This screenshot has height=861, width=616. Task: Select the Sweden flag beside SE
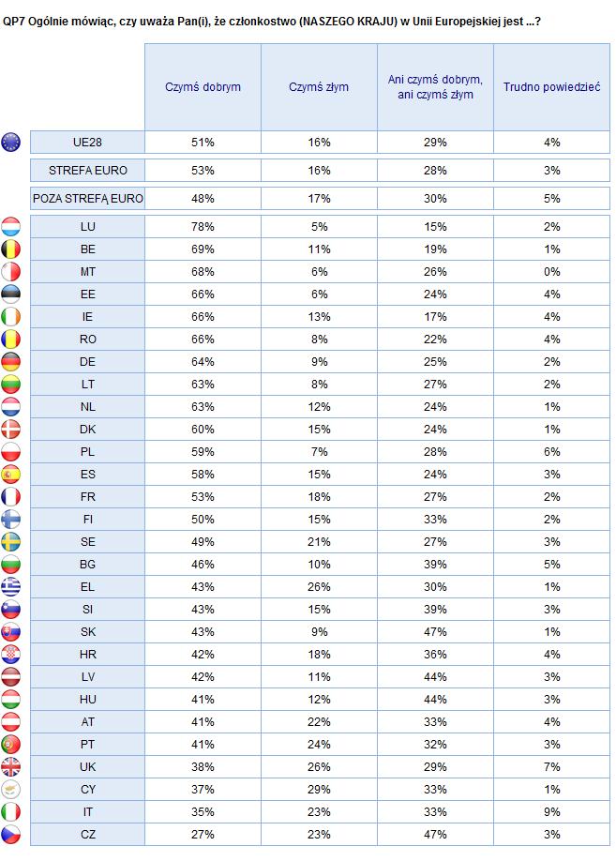10,541
